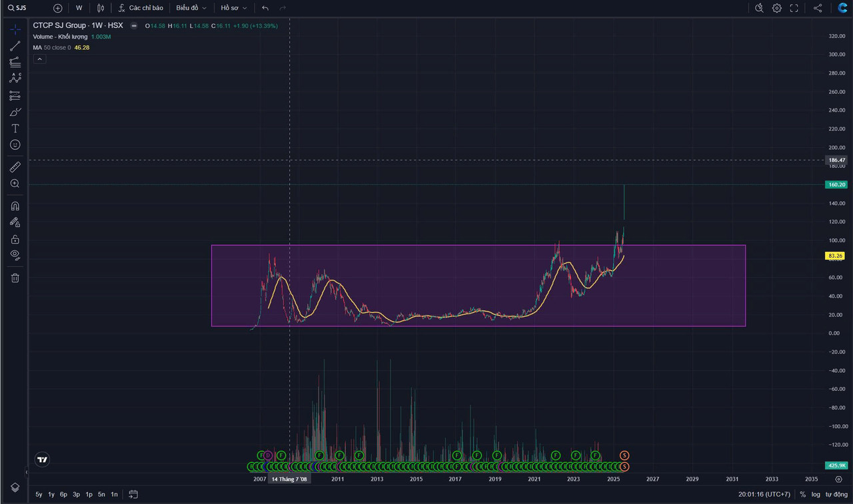Select the MA 50 close indicator legend

click(52, 48)
